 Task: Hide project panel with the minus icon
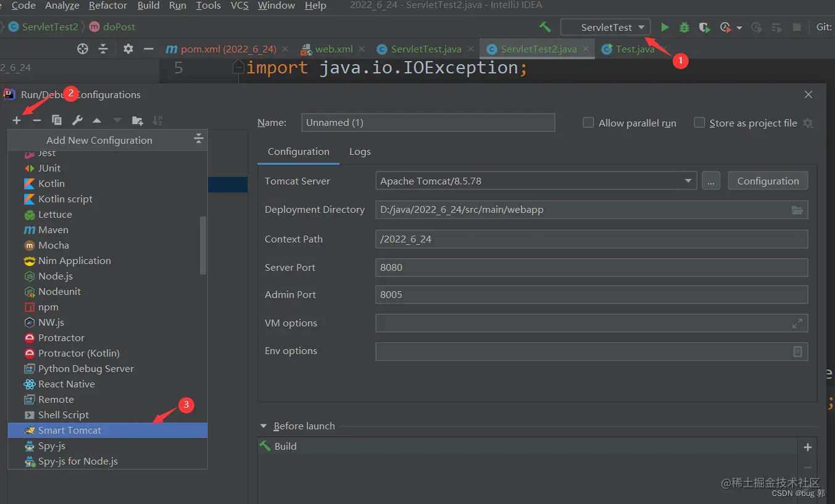(148, 49)
